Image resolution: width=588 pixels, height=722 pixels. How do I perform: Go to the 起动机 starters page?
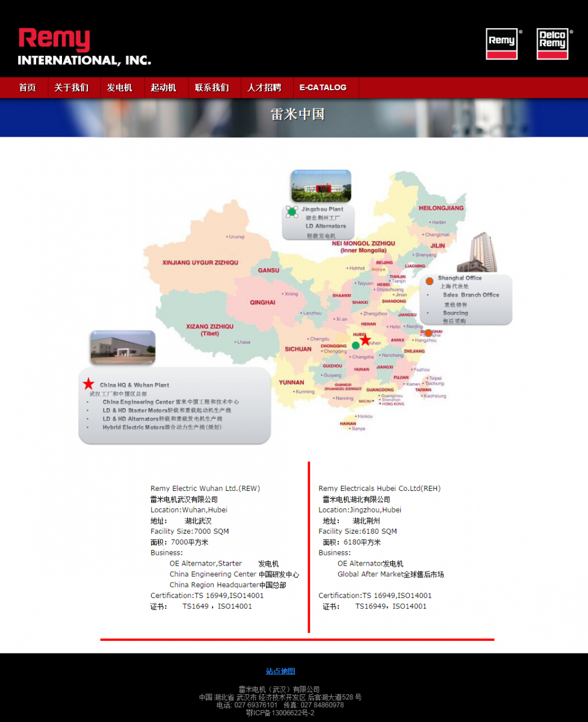tap(163, 88)
